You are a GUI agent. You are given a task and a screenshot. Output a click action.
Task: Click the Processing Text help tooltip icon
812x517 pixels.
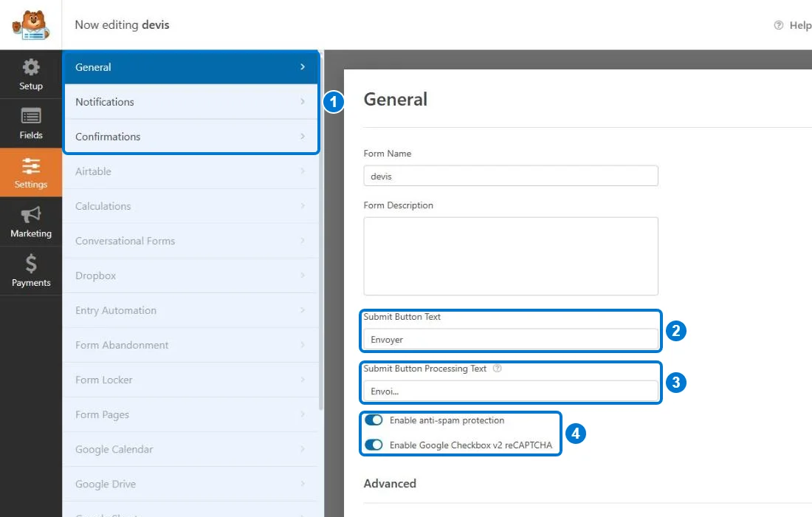point(497,369)
